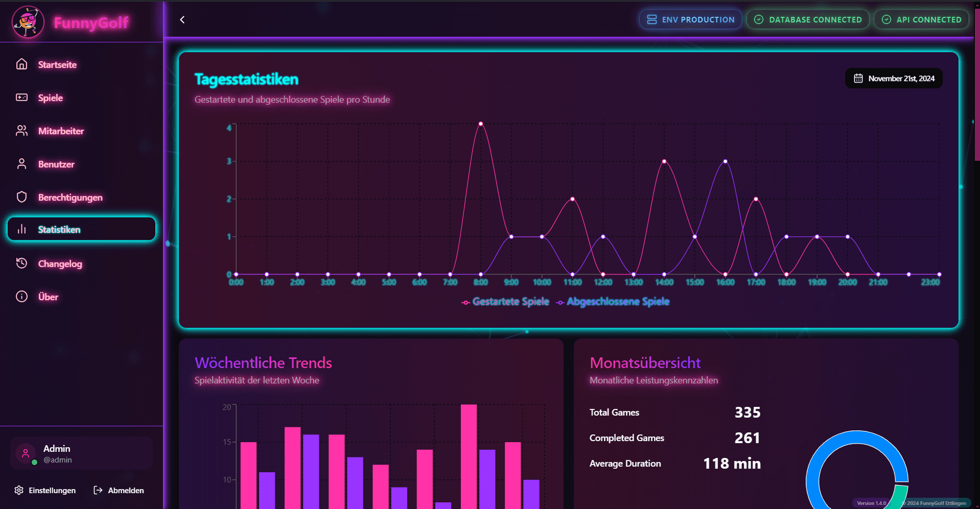Click the Spiele gamepad icon
980x509 pixels.
tap(21, 98)
